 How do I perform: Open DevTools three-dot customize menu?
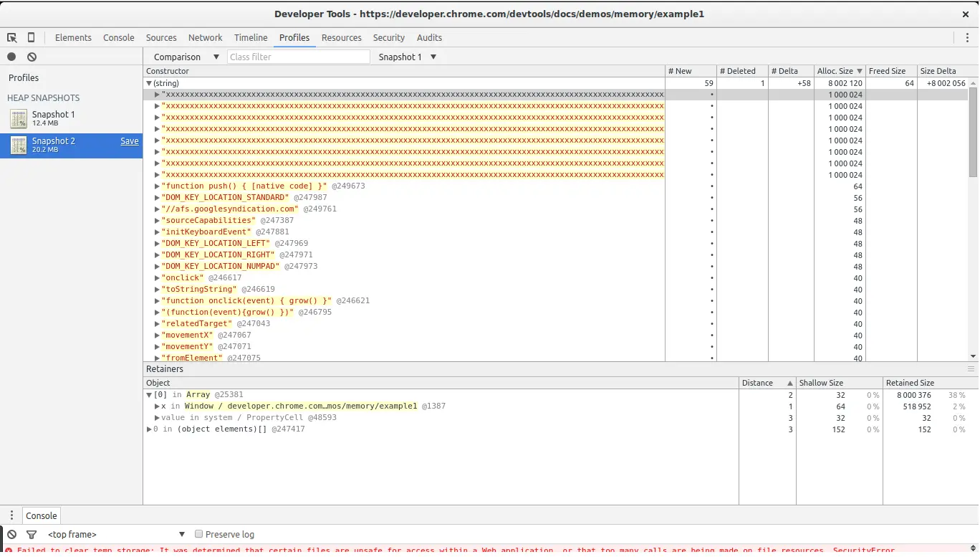coord(967,38)
